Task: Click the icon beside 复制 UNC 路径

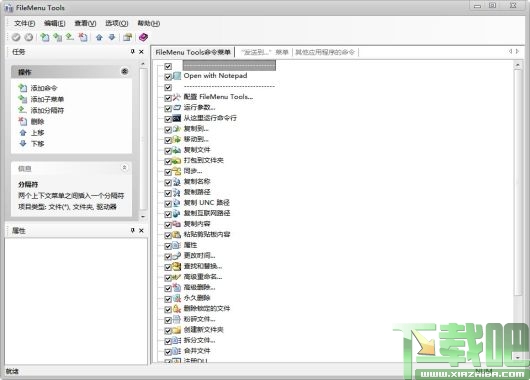Action: 177,203
